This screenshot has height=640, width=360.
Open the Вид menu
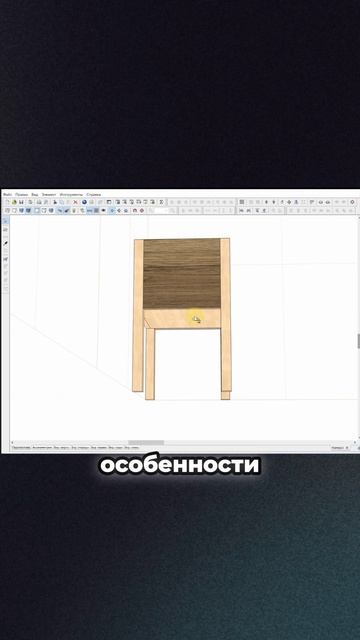[35, 195]
